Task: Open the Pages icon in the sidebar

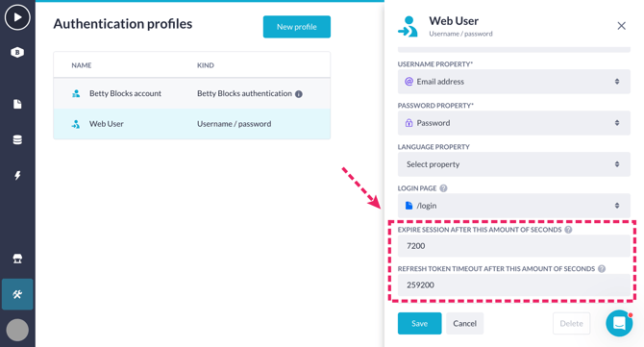Action: click(17, 105)
